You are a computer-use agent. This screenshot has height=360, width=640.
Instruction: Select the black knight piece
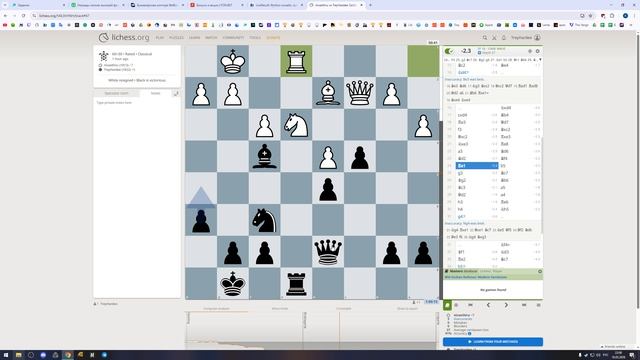click(x=264, y=220)
